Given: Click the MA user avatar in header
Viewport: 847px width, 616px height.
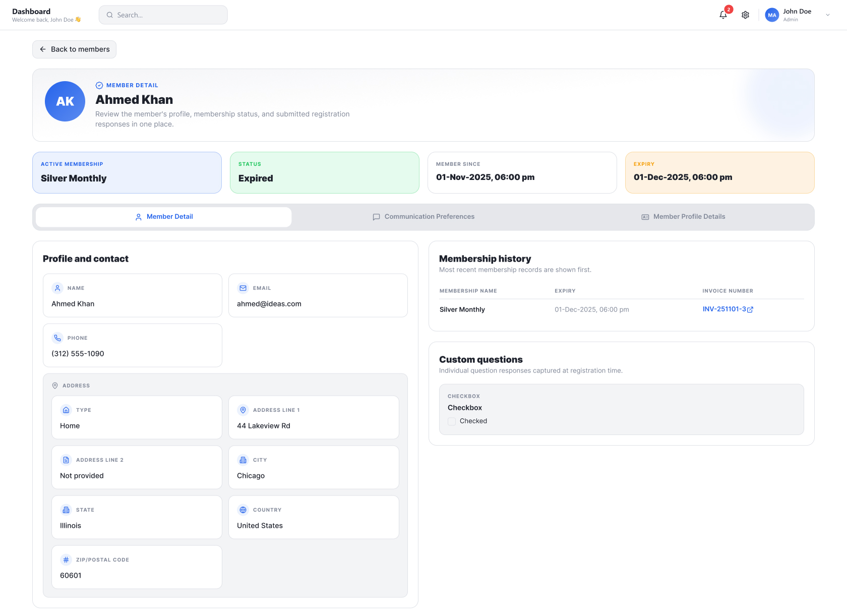Looking at the screenshot, I should tap(772, 15).
